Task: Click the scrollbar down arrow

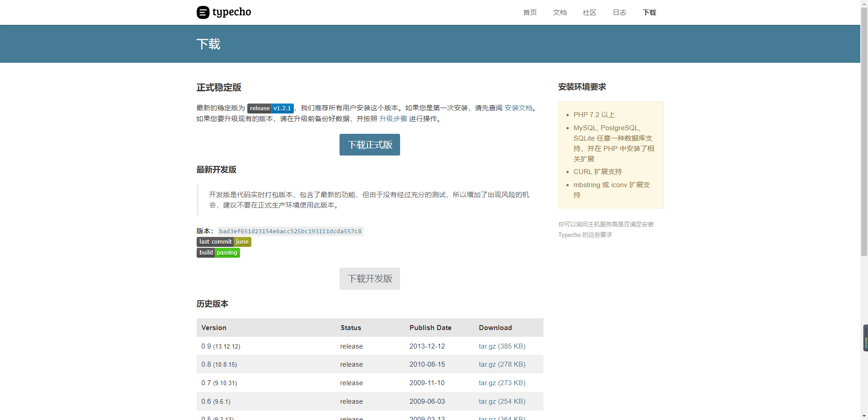Action: click(864, 416)
